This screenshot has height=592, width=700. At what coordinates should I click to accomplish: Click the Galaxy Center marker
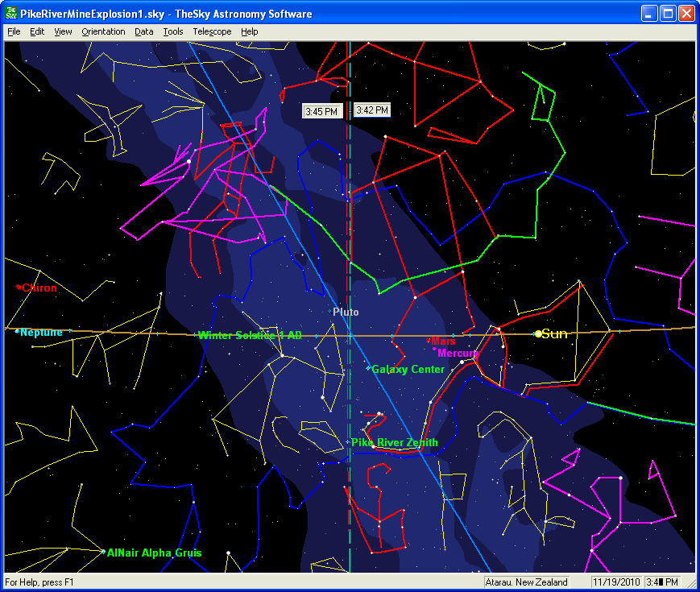coord(368,369)
